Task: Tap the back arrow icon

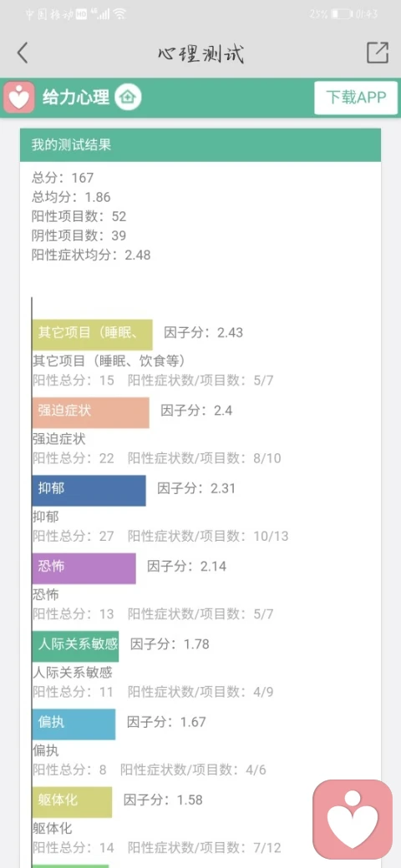Action: [23, 53]
